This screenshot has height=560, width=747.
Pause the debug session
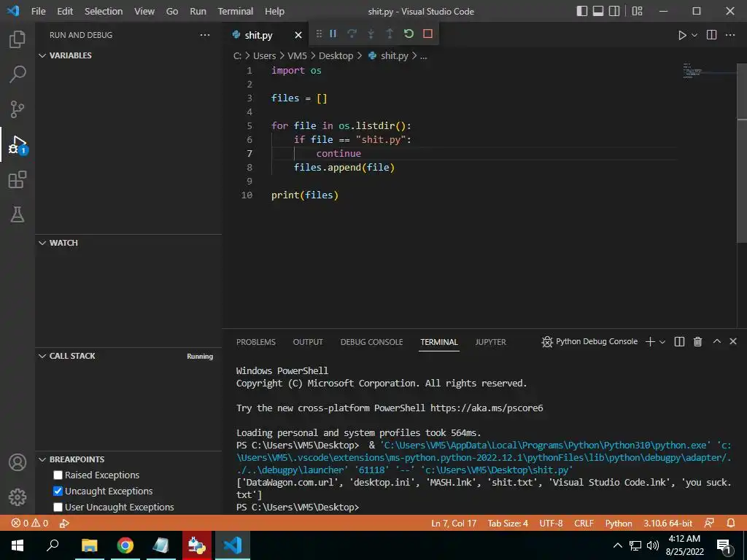333,34
